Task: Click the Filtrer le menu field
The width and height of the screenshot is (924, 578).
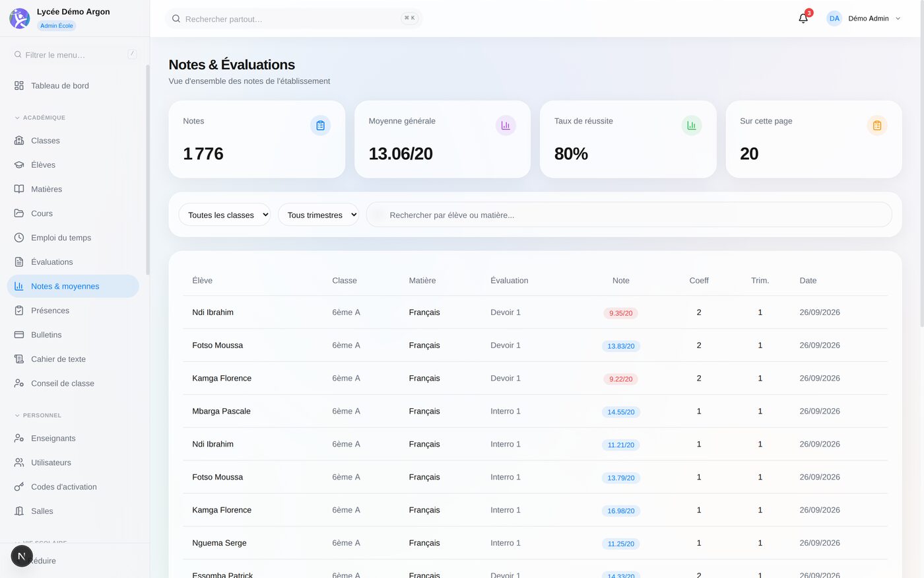Action: click(75, 55)
